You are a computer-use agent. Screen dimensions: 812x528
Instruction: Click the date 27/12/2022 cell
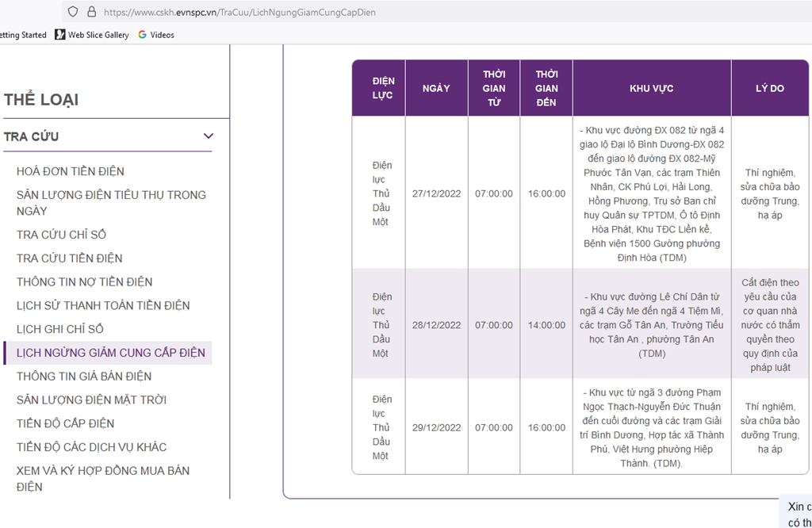pyautogui.click(x=436, y=193)
